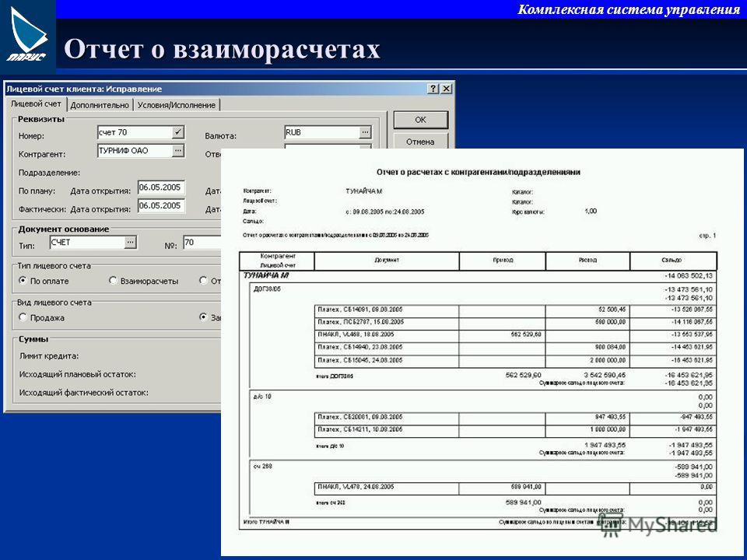Open the Дополнительно tab

click(x=100, y=105)
